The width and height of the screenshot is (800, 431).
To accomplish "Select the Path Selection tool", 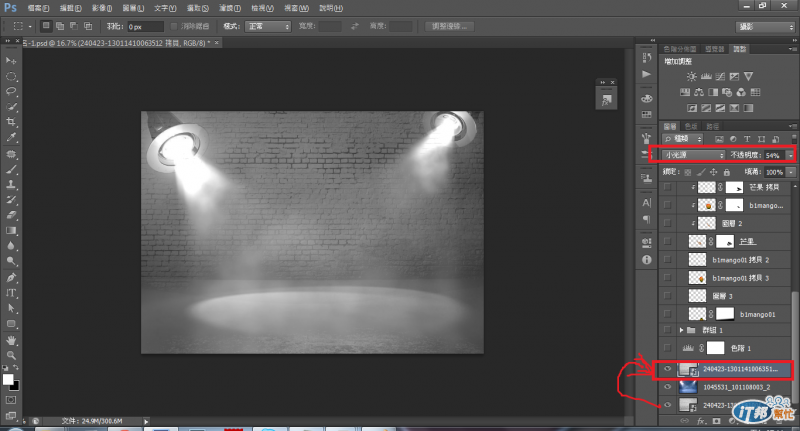I will tap(11, 309).
